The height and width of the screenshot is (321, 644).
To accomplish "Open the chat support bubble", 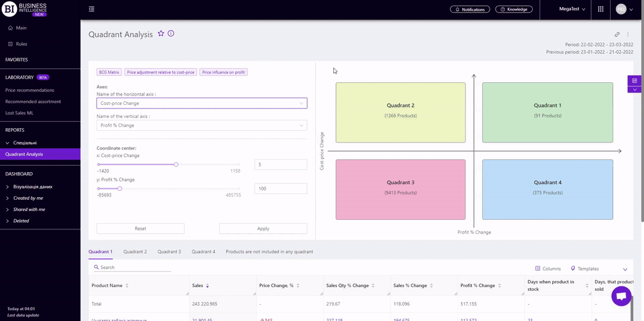I will pos(621,296).
